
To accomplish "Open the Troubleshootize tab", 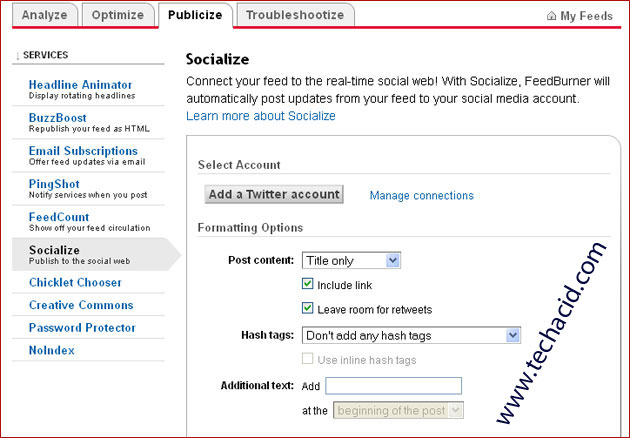I will pyautogui.click(x=295, y=15).
